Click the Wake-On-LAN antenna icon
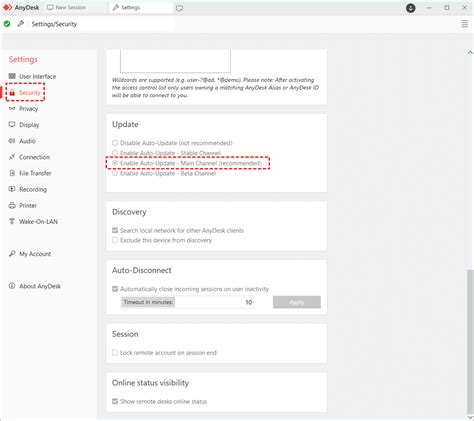This screenshot has height=421, width=474. click(x=12, y=221)
